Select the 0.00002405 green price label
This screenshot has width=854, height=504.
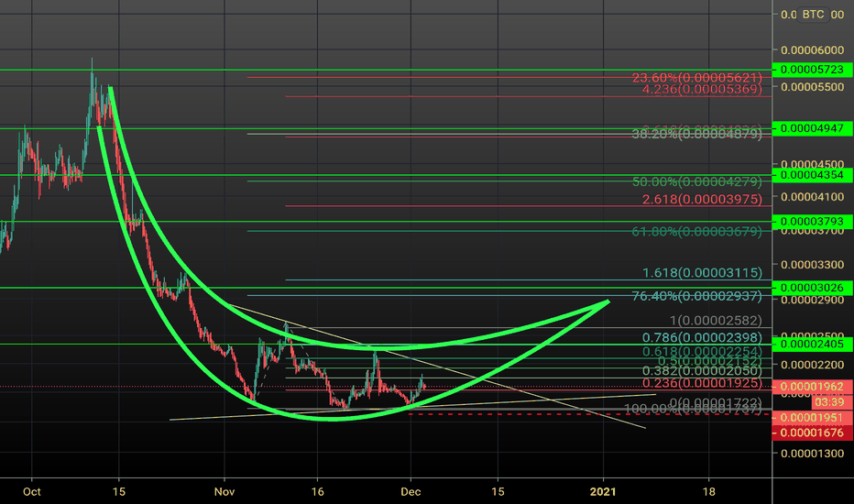(x=812, y=344)
